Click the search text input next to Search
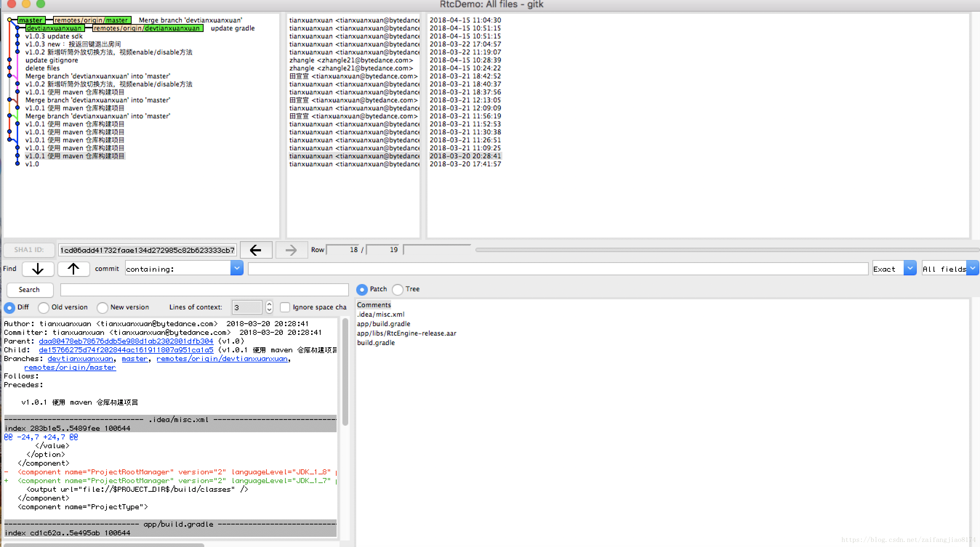980x547 pixels. point(204,289)
